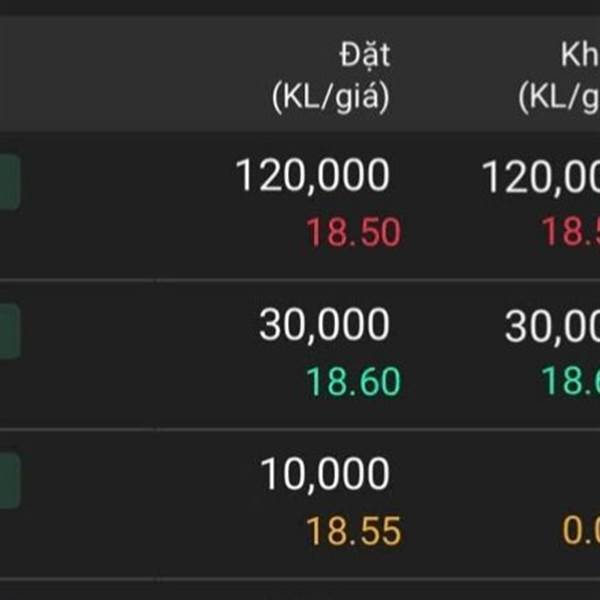Image resolution: width=600 pixels, height=600 pixels.
Task: Tap the red matched price 18.5 in the Kh column
Action: [571, 231]
